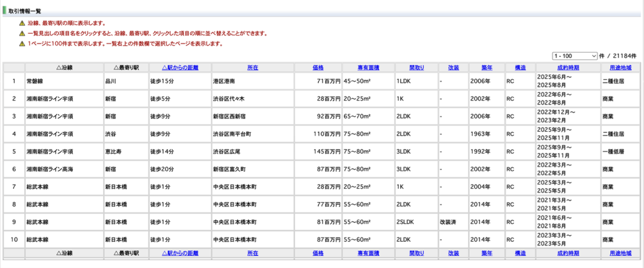
Task: Click the 77百万円 price cell
Action: tap(318, 205)
